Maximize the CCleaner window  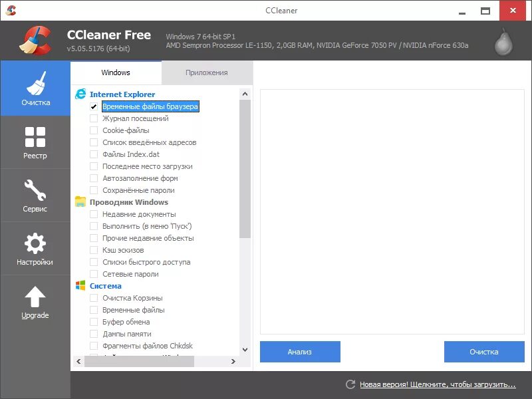(485, 11)
